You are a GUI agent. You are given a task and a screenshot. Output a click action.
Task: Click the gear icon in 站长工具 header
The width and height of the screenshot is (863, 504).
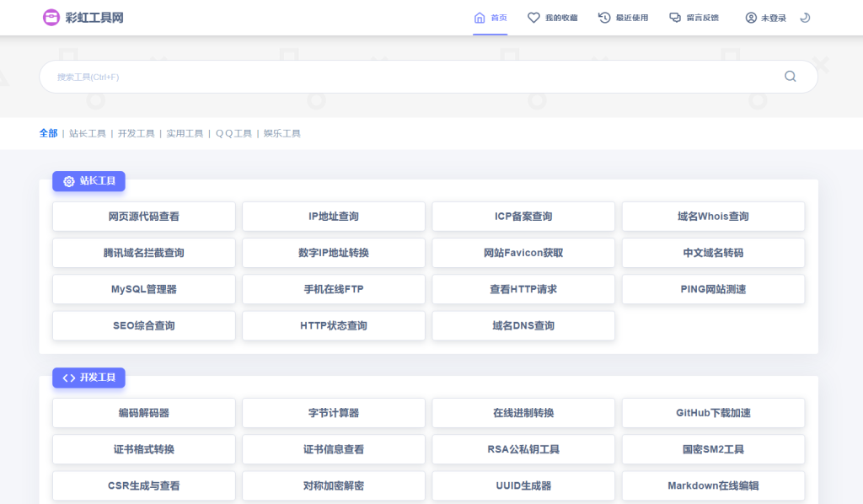[69, 181]
